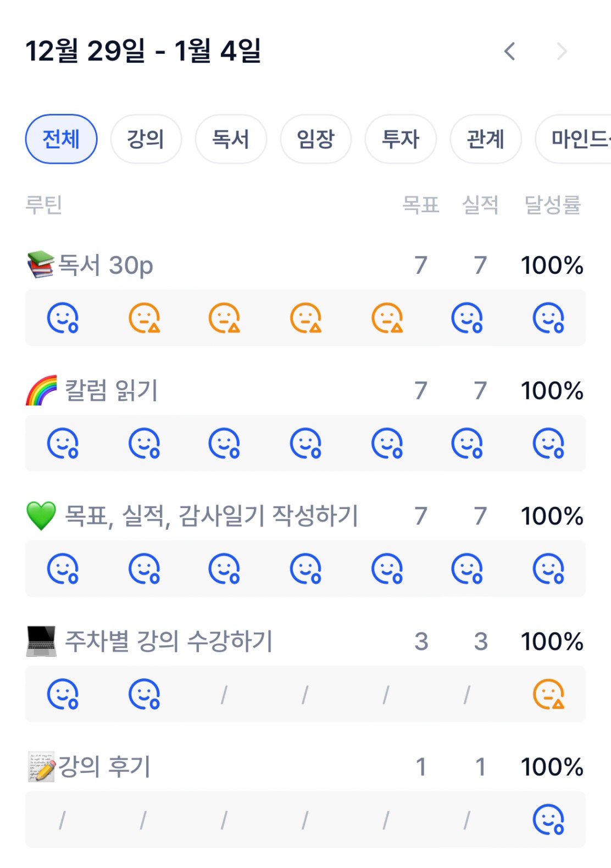Click the second orange face under 독서 30p

click(224, 318)
